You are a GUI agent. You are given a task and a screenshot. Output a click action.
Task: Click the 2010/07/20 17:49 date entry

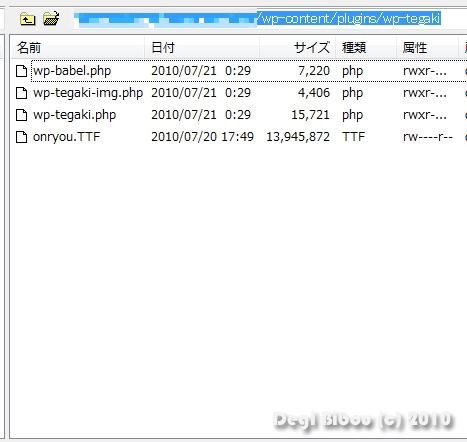pyautogui.click(x=202, y=137)
